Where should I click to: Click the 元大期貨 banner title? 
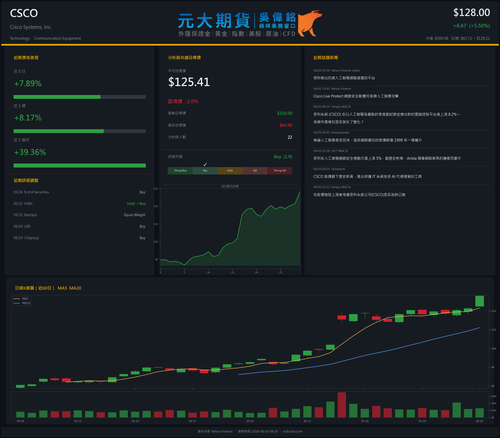click(x=214, y=21)
